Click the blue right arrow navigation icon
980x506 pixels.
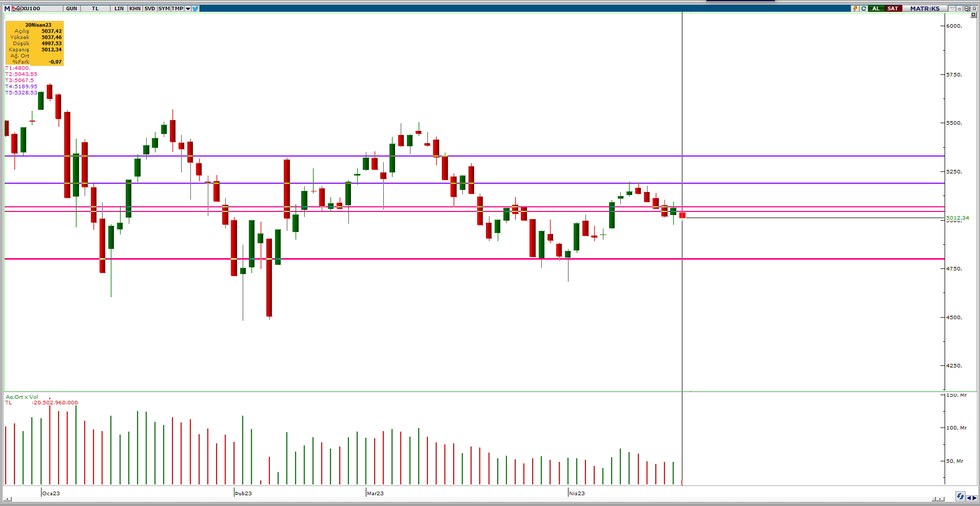[974, 498]
